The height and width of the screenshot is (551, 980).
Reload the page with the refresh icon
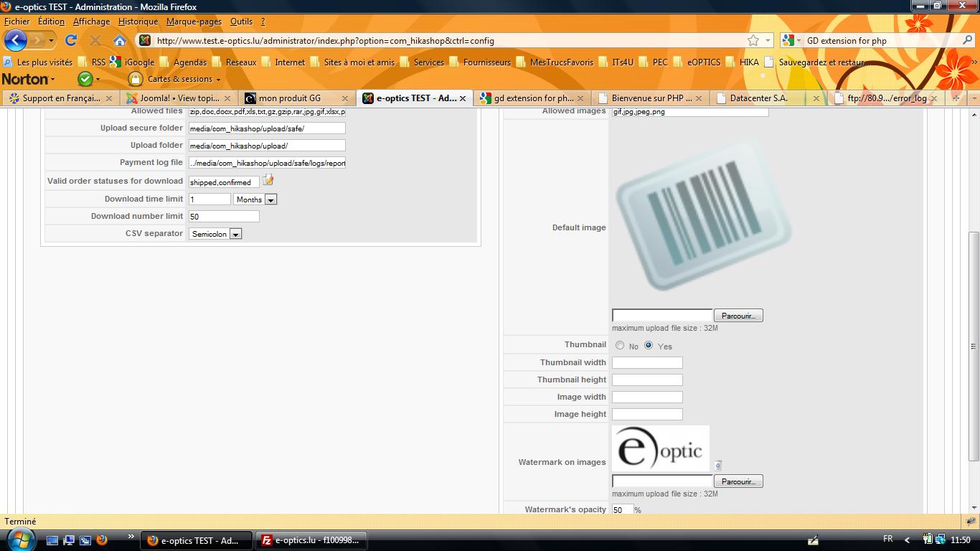pyautogui.click(x=70, y=40)
